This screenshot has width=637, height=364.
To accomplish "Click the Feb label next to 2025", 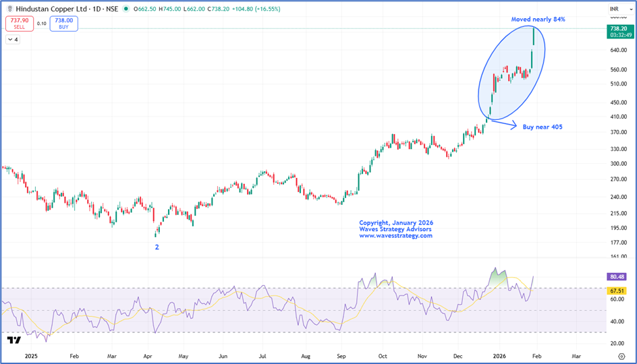I will point(74,357).
